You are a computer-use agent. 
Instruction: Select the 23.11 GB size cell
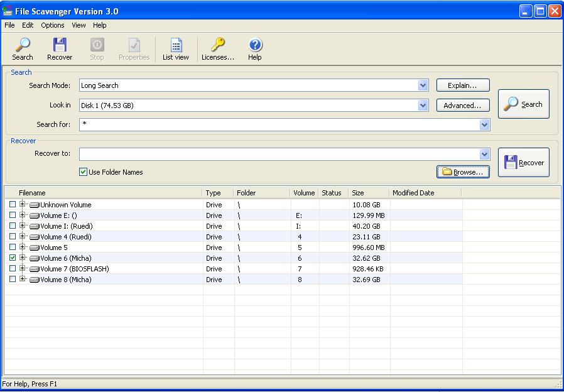point(369,237)
